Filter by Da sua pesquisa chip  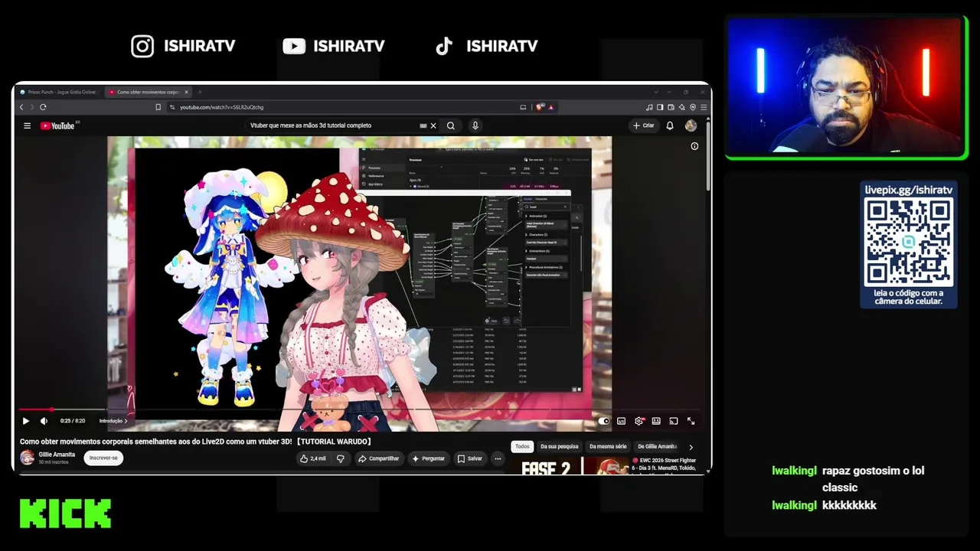560,446
